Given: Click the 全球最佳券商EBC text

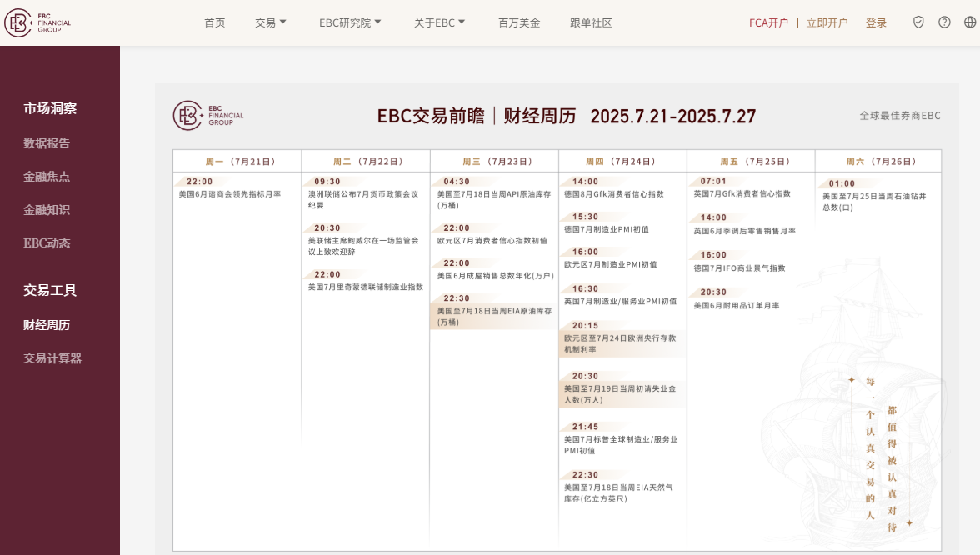Looking at the screenshot, I should 899,116.
